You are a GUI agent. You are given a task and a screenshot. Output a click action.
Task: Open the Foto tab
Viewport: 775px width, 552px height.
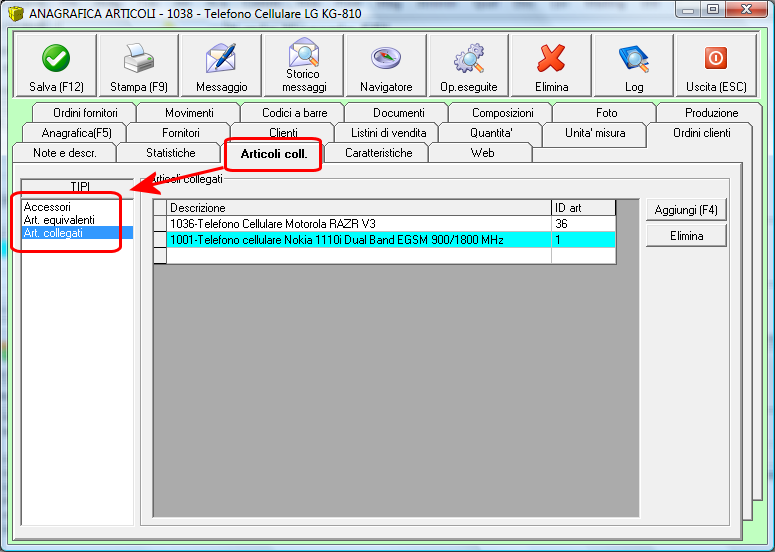pyautogui.click(x=606, y=113)
